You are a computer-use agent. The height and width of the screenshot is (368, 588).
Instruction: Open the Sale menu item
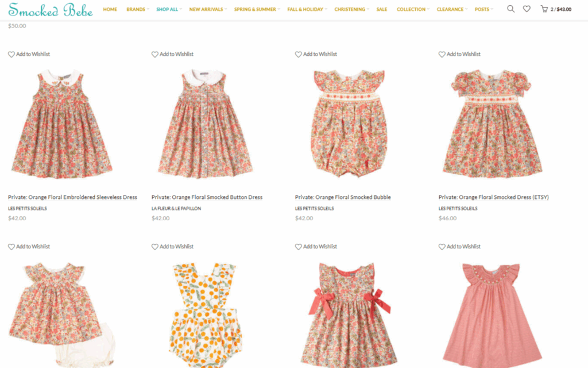click(382, 9)
